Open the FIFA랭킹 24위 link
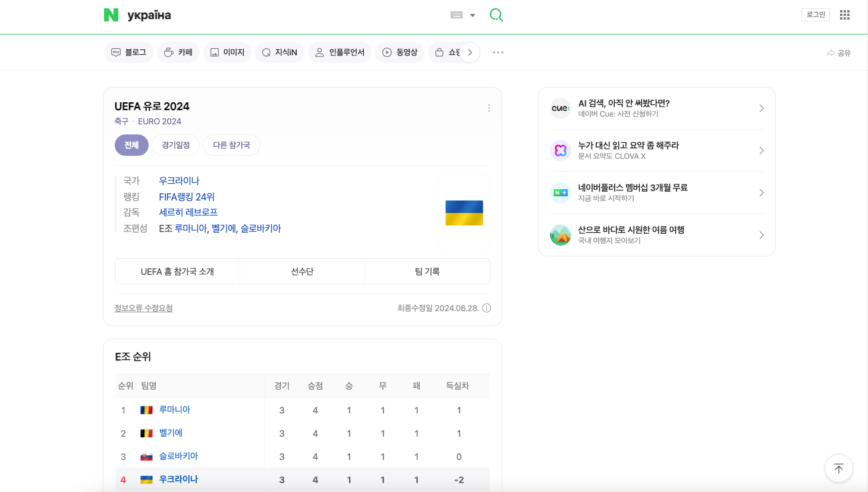The image size is (868, 492). 187,197
